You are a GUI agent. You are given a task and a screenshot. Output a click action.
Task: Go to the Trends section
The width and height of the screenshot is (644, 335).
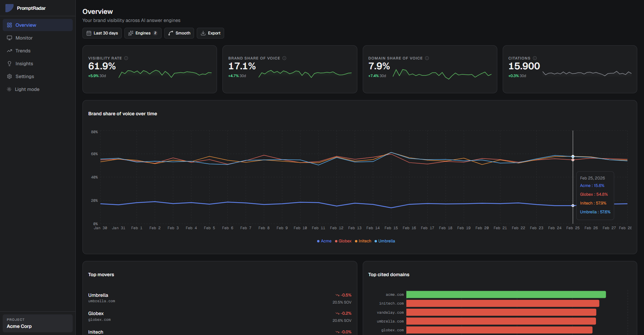point(23,50)
